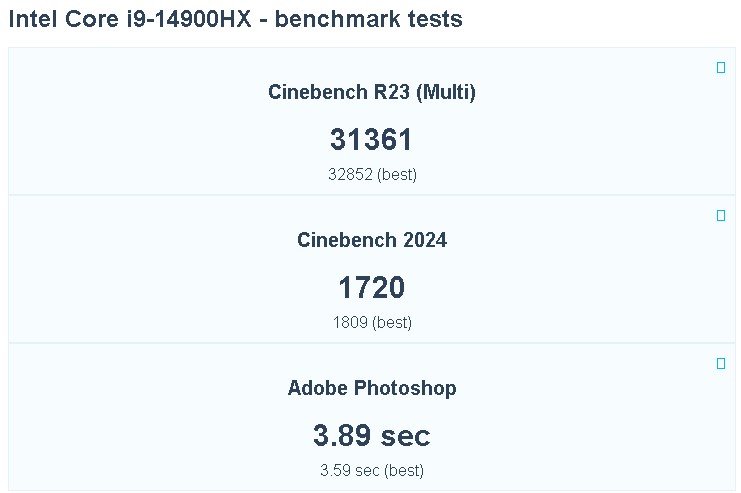Click "2024" in the Cinebench 2024 title

tap(422, 241)
